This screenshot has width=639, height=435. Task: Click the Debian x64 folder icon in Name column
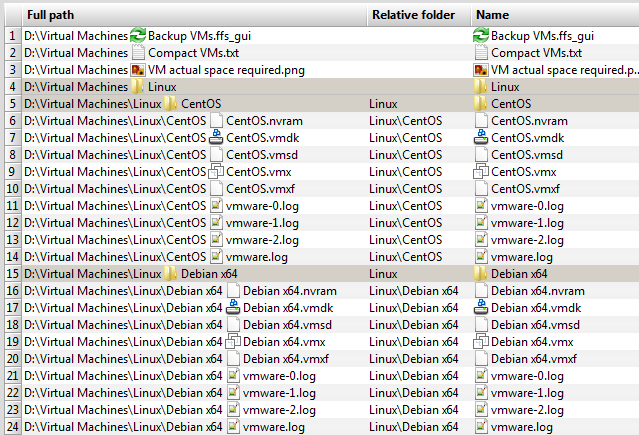click(x=481, y=274)
